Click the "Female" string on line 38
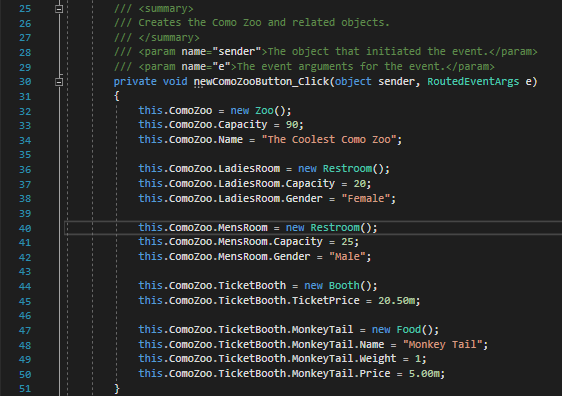Image resolution: width=562 pixels, height=396 pixels. [366, 199]
